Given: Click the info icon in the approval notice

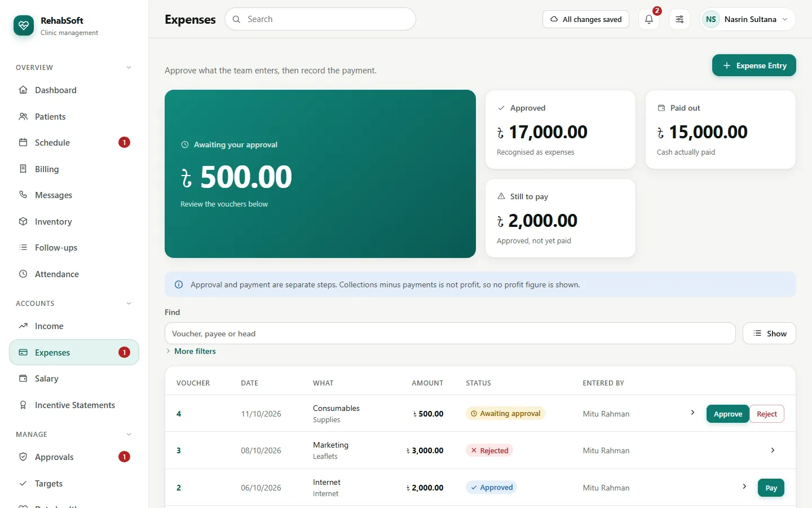Looking at the screenshot, I should click(x=179, y=284).
